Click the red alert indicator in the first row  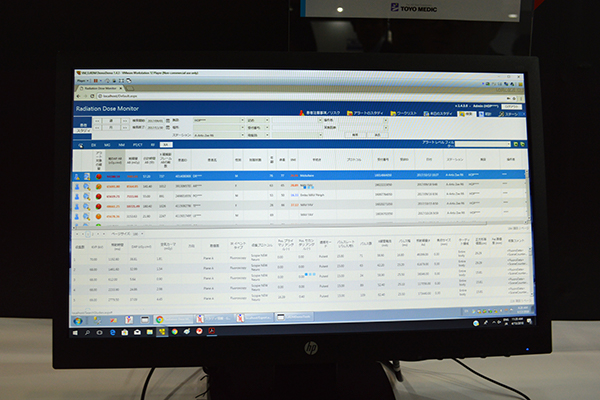point(99,175)
